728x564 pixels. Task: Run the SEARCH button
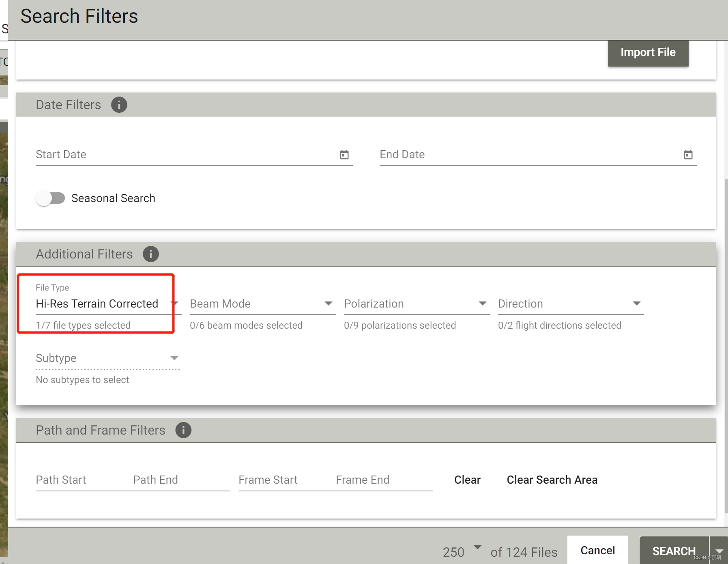(x=674, y=551)
